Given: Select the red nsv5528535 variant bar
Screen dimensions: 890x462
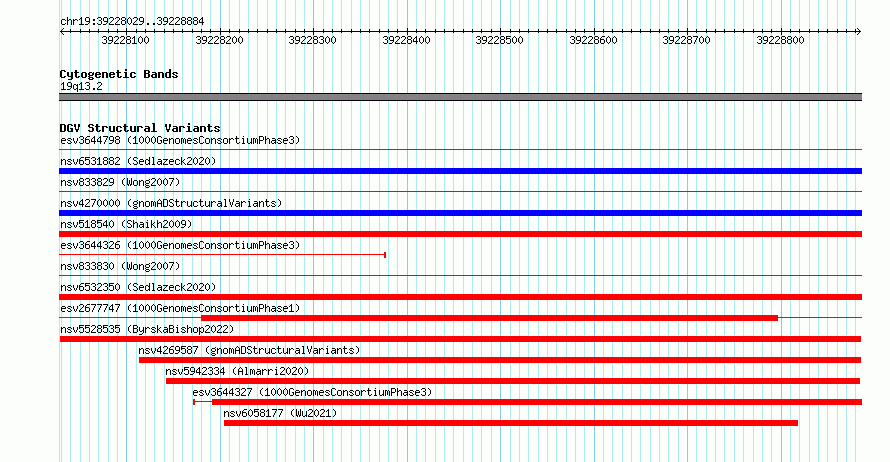Looking at the screenshot, I should pos(460,339).
